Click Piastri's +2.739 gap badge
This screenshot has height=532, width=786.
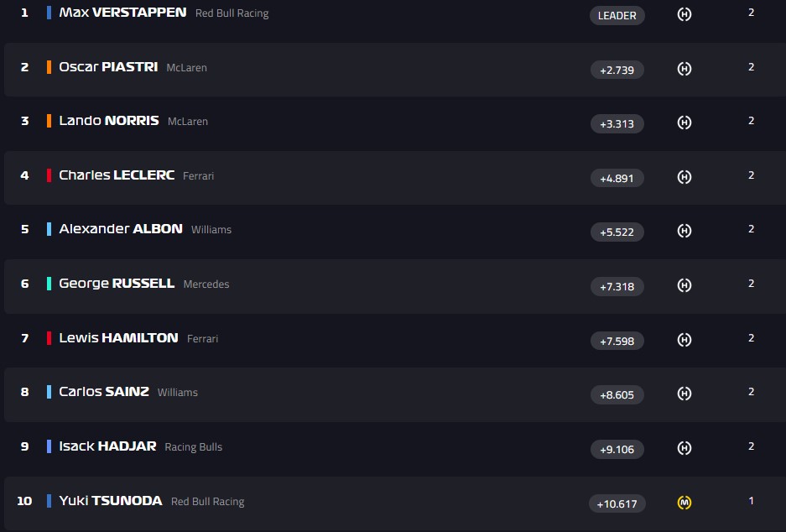[x=617, y=70]
